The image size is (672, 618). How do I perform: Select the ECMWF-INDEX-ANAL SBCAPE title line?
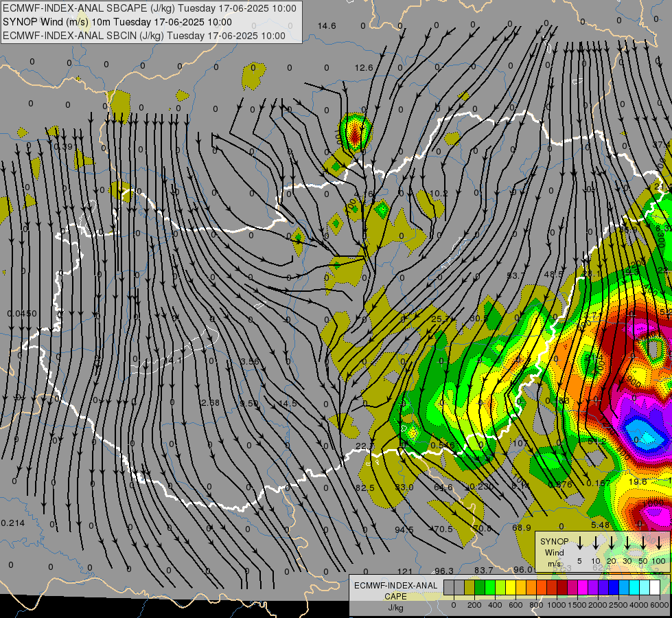[150, 8]
